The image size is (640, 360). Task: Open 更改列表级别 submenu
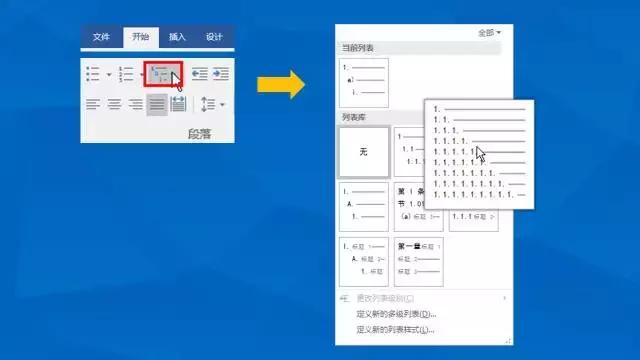[423, 299]
